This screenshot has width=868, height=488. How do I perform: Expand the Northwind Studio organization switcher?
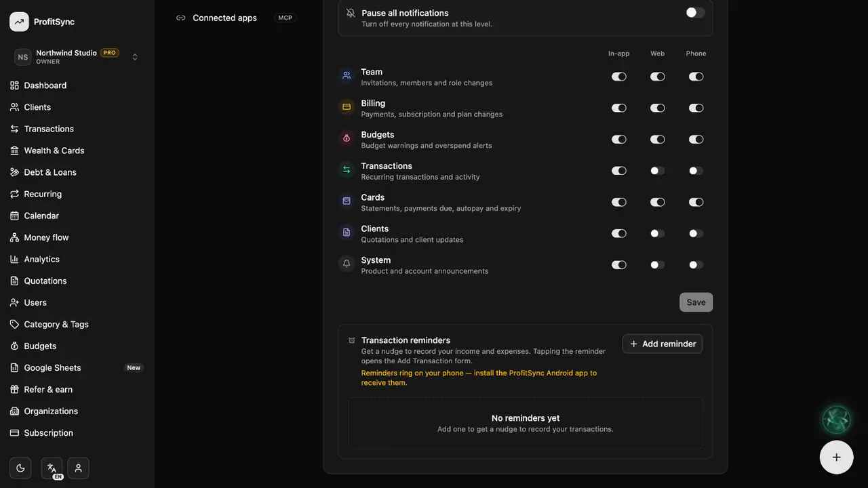click(77, 57)
